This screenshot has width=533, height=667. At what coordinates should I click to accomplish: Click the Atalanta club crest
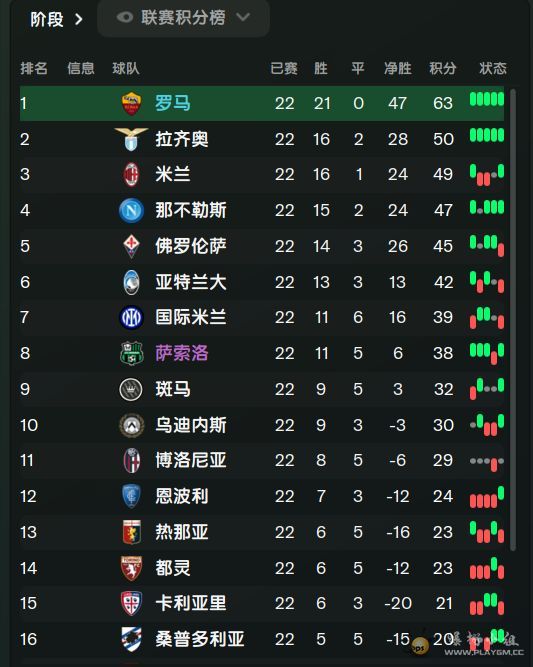coord(131,282)
